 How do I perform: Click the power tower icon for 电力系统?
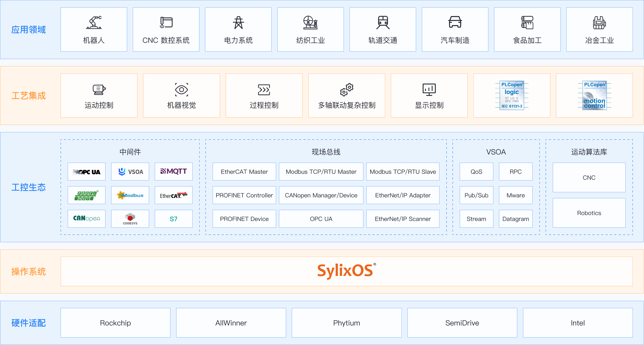[x=238, y=22]
